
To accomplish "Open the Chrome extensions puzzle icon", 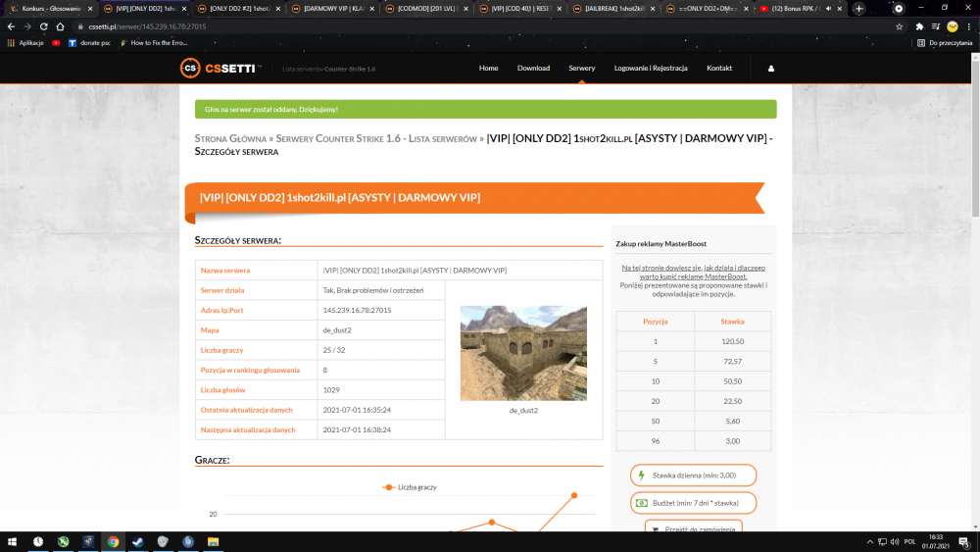I will [x=919, y=26].
